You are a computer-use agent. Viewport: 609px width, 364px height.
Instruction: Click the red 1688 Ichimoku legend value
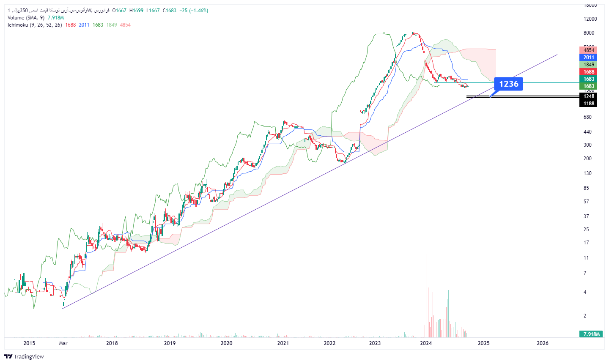(71, 25)
